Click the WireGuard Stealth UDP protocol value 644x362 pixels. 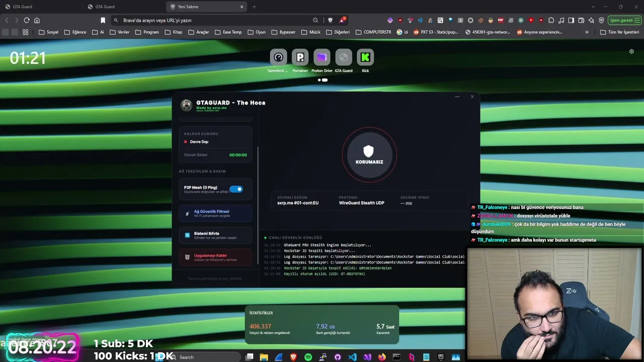[361, 203]
